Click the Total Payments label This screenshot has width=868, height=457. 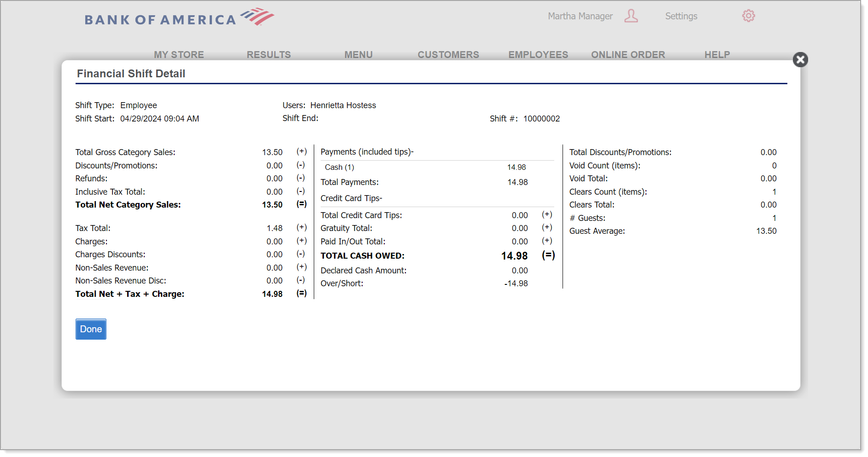(x=350, y=182)
